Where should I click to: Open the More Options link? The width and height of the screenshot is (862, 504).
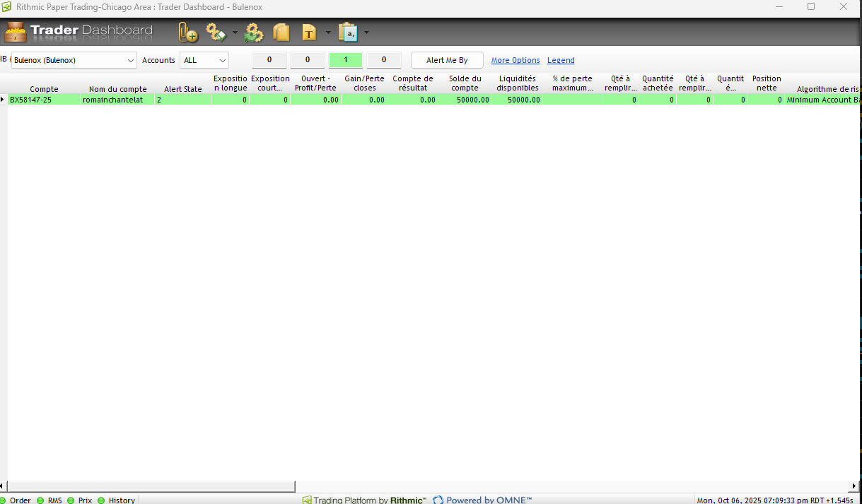tap(516, 61)
